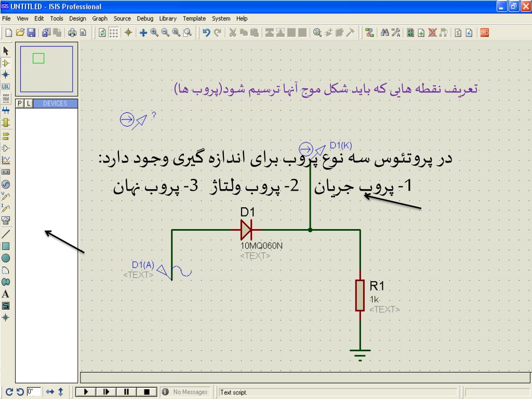This screenshot has height=399, width=532.
Task: Open the Library menu
Action: pos(168,18)
